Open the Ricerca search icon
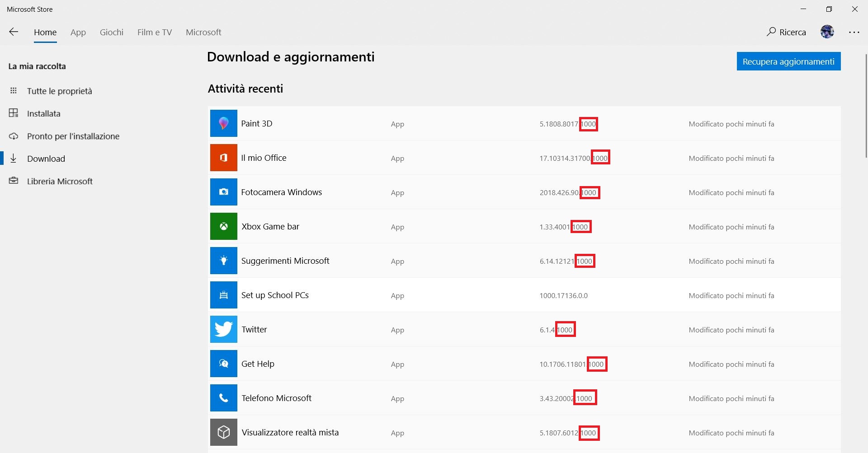868x453 pixels. tap(771, 32)
